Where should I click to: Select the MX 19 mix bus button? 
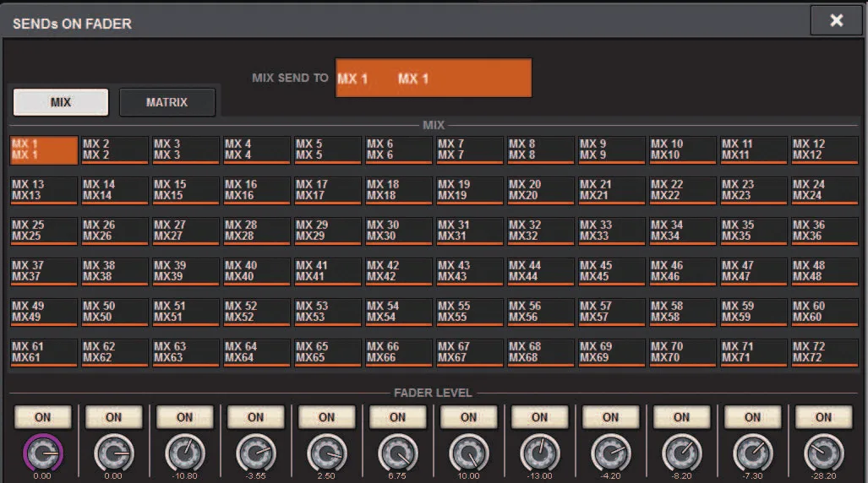click(x=469, y=190)
